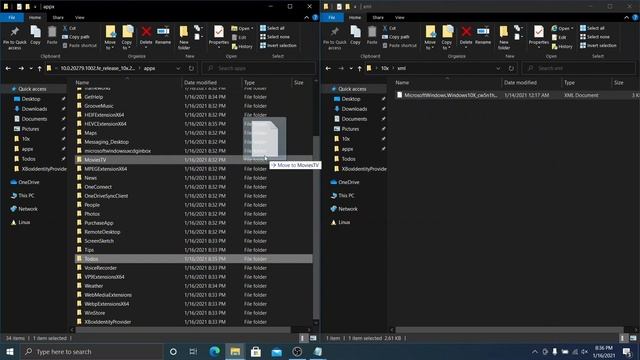Open the Action Center notification icon
Screen dimensions: 640x360
click(x=627, y=351)
